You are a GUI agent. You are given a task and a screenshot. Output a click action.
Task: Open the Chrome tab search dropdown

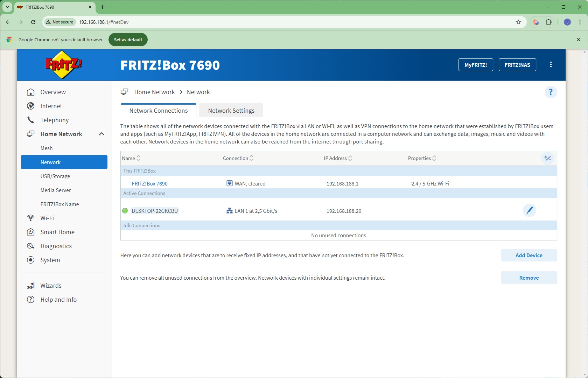point(7,7)
